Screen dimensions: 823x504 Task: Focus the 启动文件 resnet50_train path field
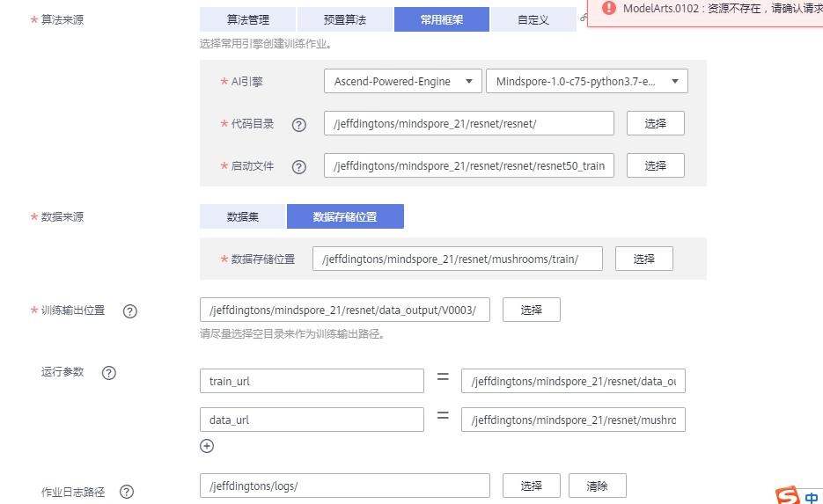[469, 165]
